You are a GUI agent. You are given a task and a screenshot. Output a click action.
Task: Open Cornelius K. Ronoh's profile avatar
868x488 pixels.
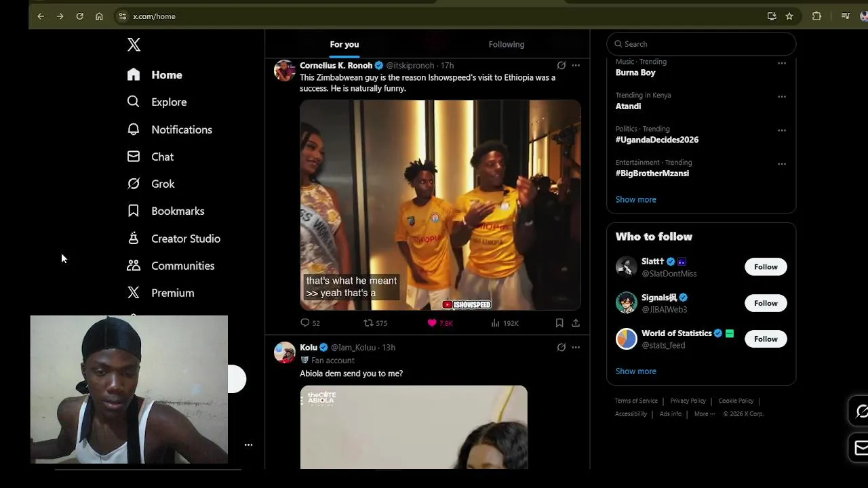285,70
